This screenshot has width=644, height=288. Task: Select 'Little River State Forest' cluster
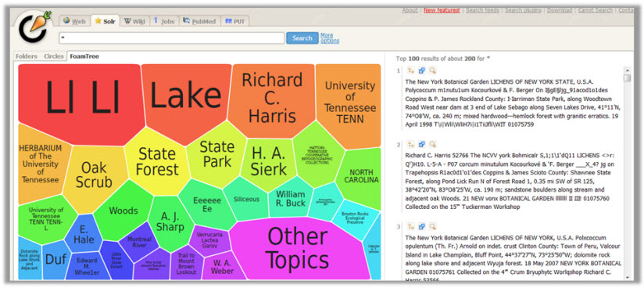[x=116, y=261]
